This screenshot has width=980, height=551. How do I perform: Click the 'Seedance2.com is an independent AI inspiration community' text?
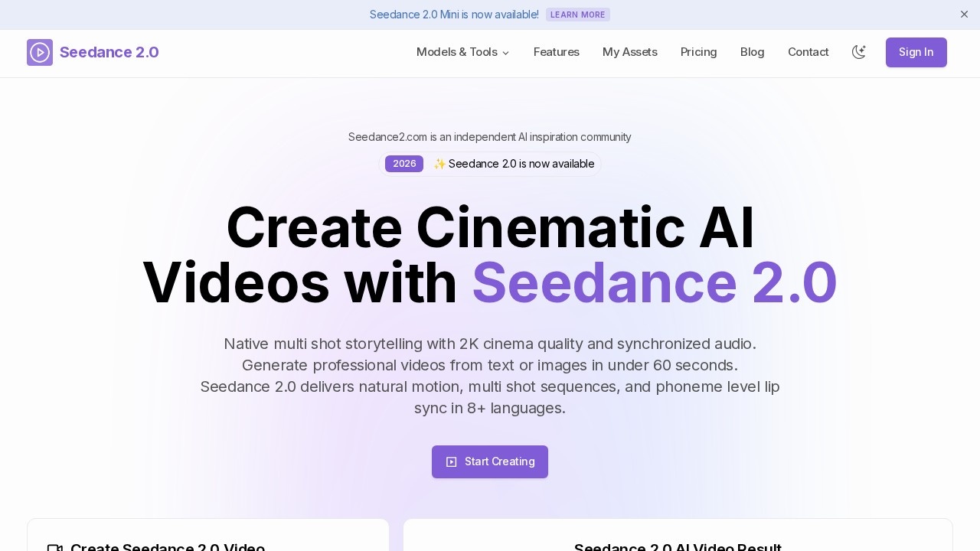(490, 137)
